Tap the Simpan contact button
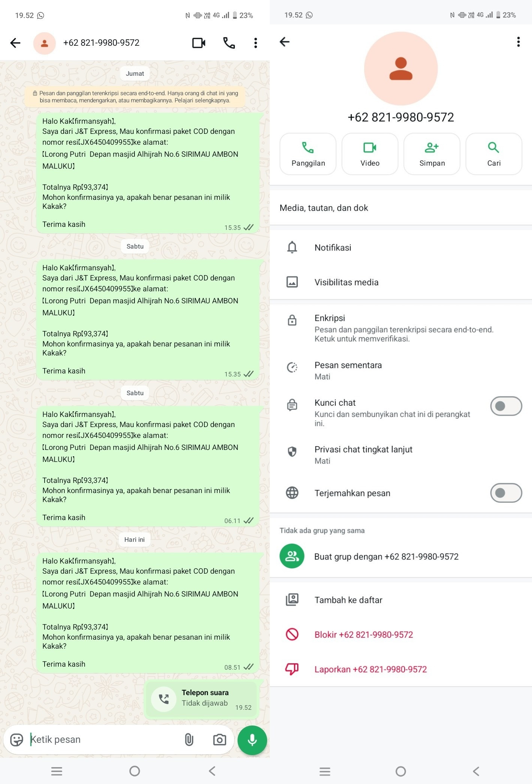The image size is (532, 784). [x=432, y=154]
